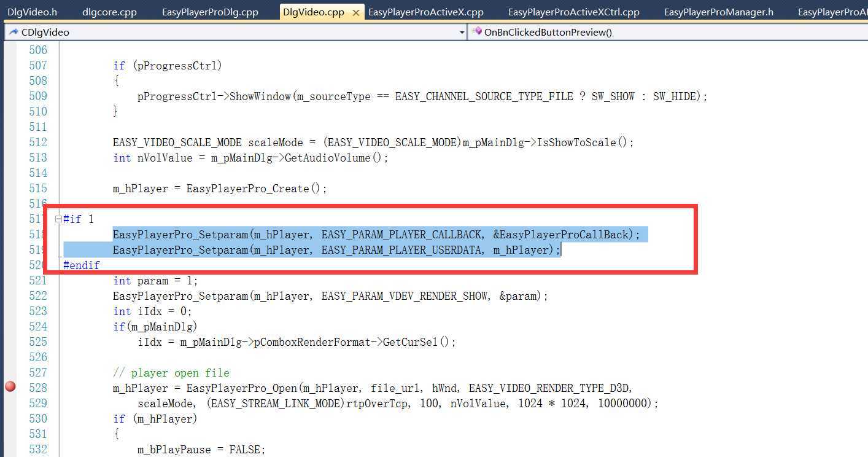Click on EasyPlayerPro_Open function call
Viewport: 868px width, 457px height.
(x=241, y=388)
